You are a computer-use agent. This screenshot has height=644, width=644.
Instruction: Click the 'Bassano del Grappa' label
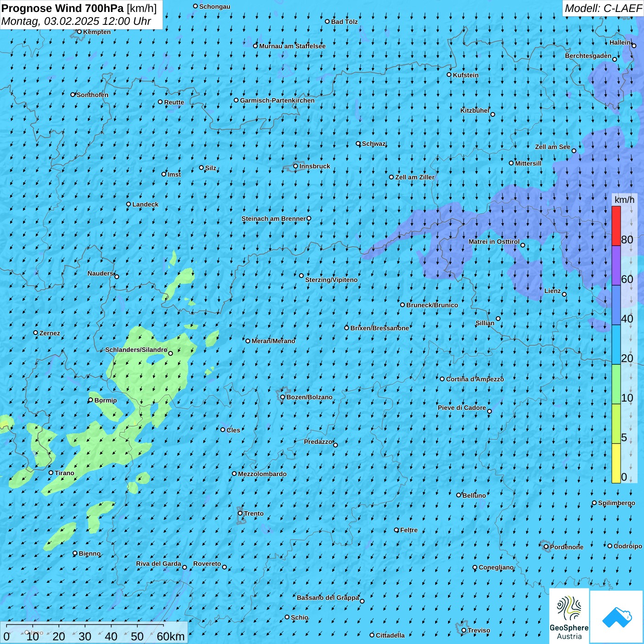point(328,598)
